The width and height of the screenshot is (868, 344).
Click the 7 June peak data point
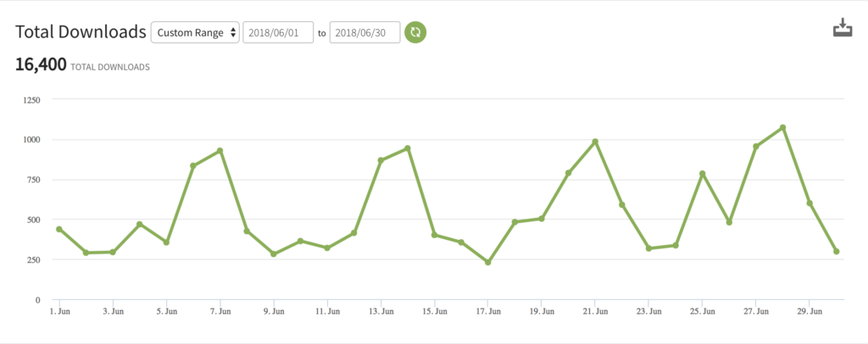pos(220,151)
